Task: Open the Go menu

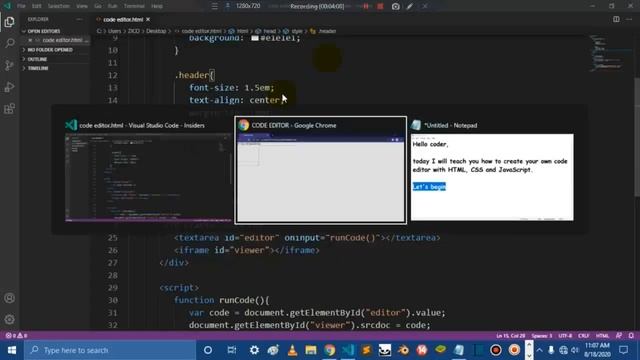Action: coord(98,6)
